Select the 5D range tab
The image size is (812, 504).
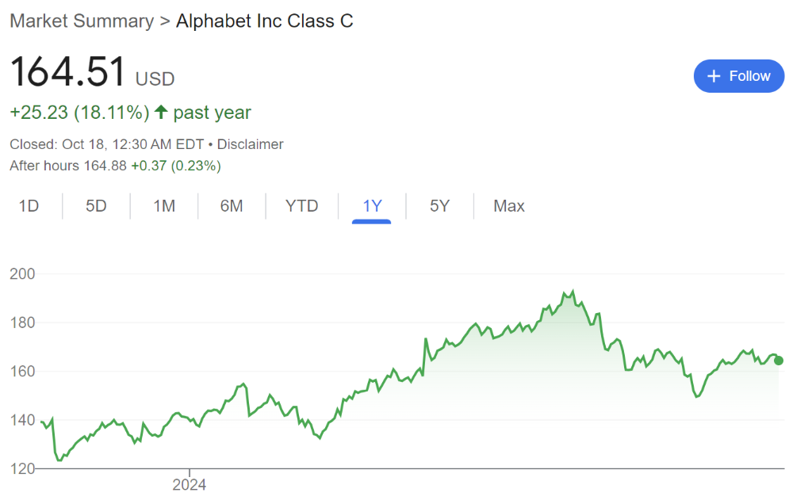point(96,206)
